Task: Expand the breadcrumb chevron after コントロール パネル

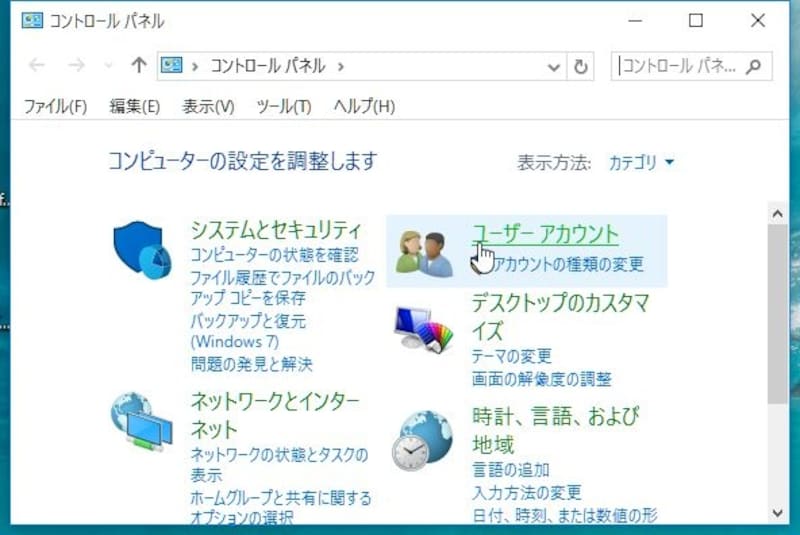Action: [x=341, y=66]
